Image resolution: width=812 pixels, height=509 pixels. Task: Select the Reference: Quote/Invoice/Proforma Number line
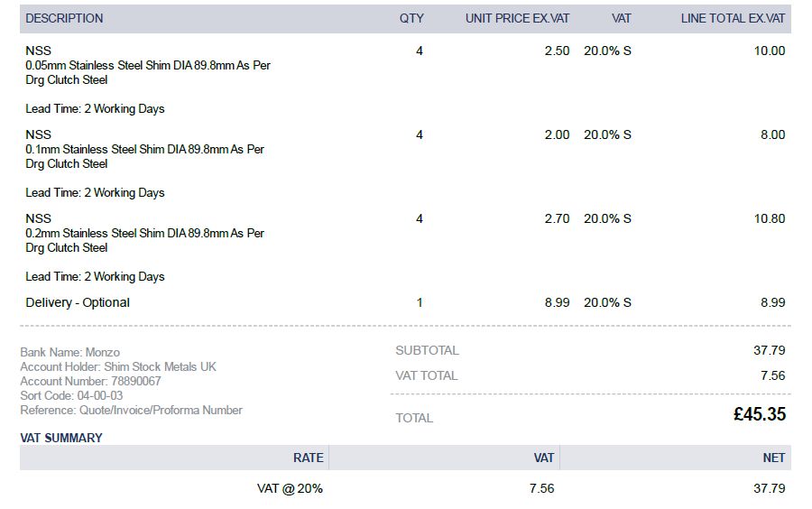click(x=131, y=411)
